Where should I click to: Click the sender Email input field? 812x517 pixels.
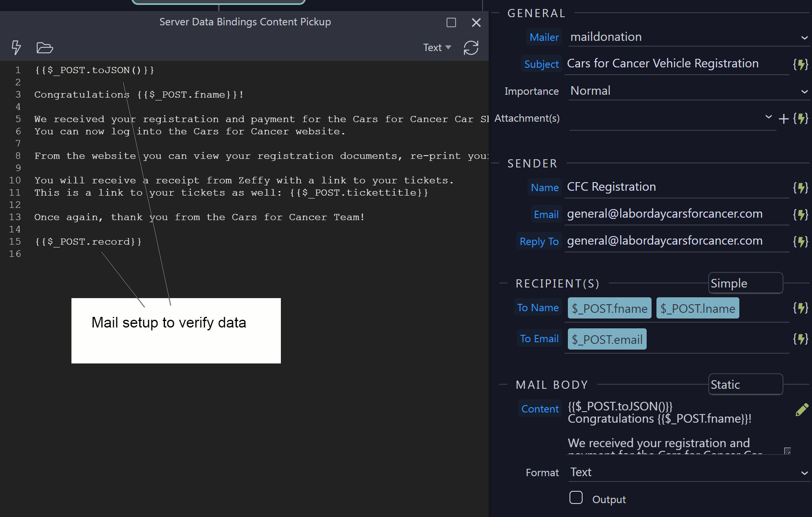point(677,214)
